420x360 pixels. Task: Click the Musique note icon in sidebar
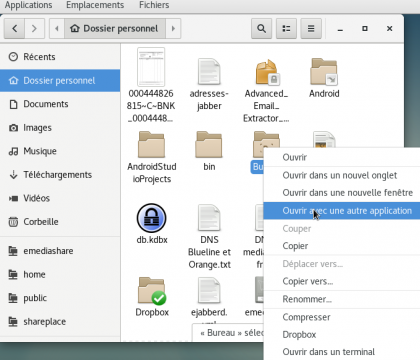(x=13, y=151)
